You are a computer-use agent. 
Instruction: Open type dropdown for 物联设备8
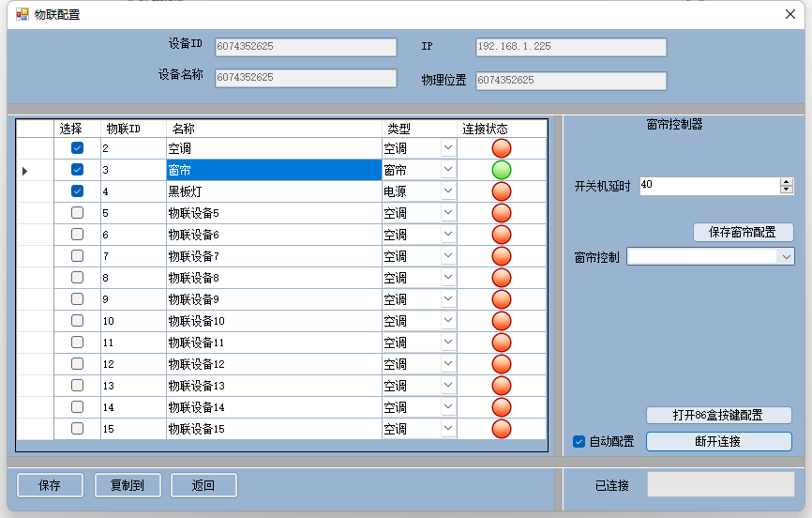pyautogui.click(x=448, y=278)
